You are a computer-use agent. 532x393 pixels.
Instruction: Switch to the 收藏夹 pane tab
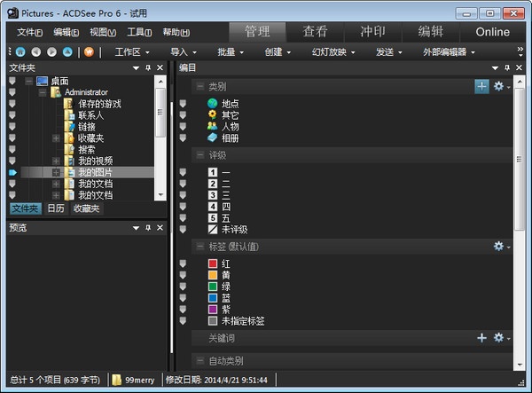pyautogui.click(x=87, y=208)
